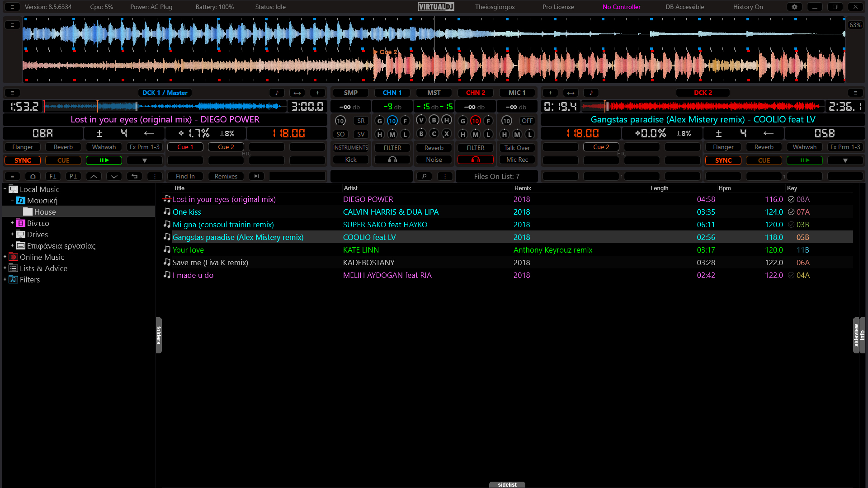Open three-dot menu beside search icon
The width and height of the screenshot is (868, 488).
[445, 176]
